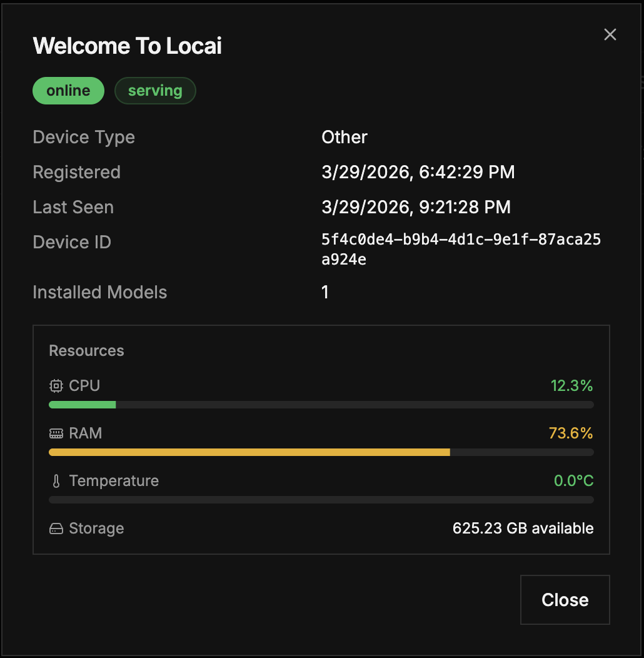Click the RAM memory icon
The width and height of the screenshot is (644, 658).
56,433
